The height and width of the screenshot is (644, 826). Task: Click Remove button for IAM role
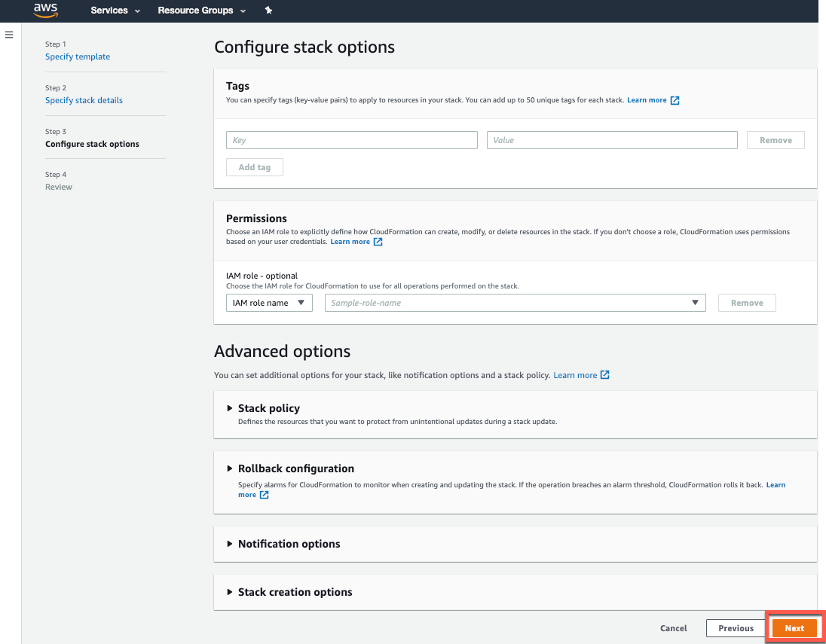(x=747, y=303)
